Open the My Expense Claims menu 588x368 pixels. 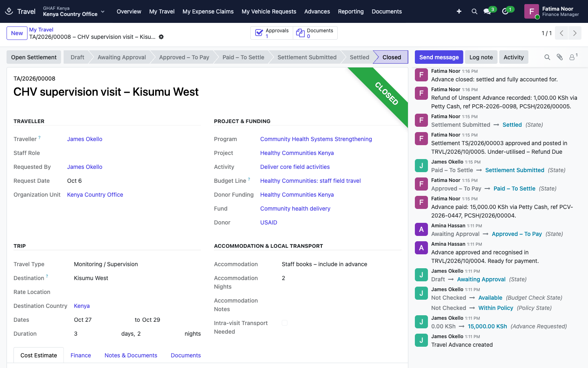[x=208, y=11]
